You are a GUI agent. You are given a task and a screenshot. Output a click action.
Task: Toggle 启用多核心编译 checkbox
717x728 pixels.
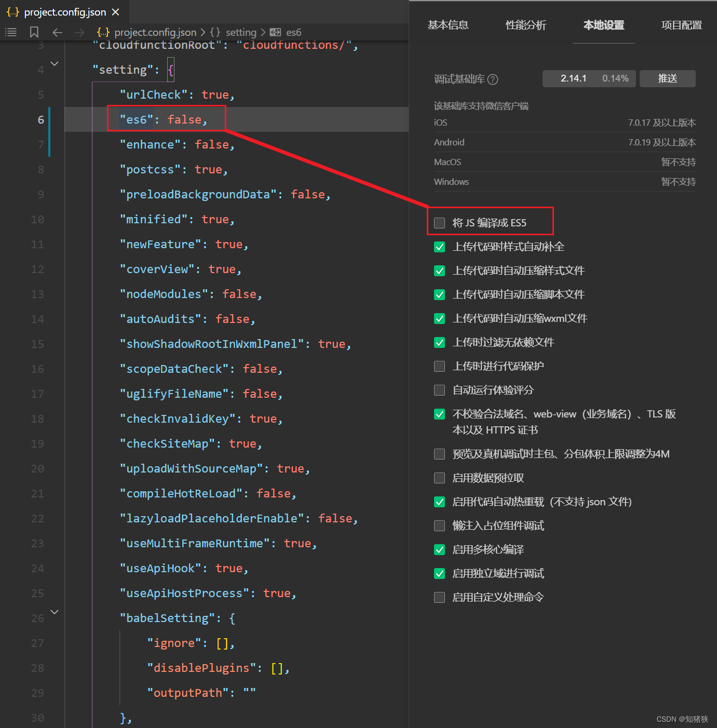(440, 549)
